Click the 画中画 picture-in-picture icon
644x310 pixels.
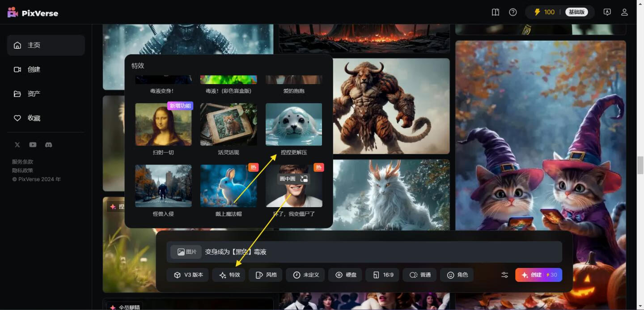(x=304, y=179)
